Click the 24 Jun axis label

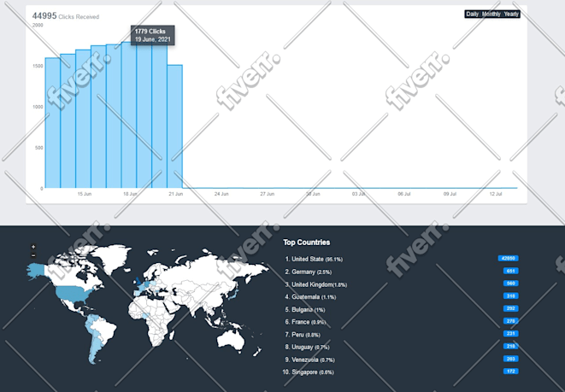(x=221, y=194)
